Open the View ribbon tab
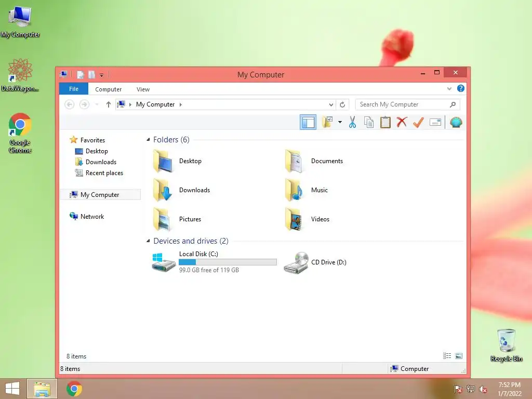532x399 pixels. pos(143,89)
